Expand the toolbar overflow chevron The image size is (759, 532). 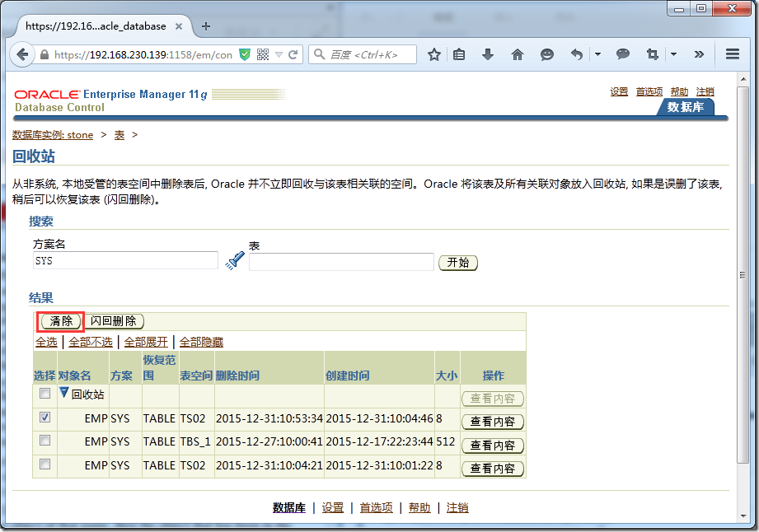[x=699, y=55]
